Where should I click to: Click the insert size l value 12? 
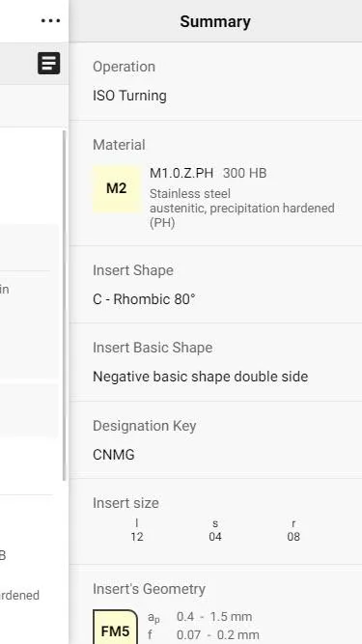137,537
